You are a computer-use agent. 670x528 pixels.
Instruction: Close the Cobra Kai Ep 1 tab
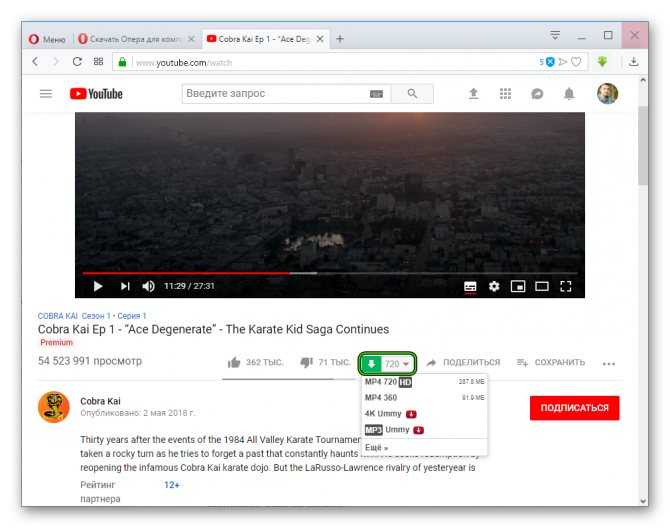(320, 39)
